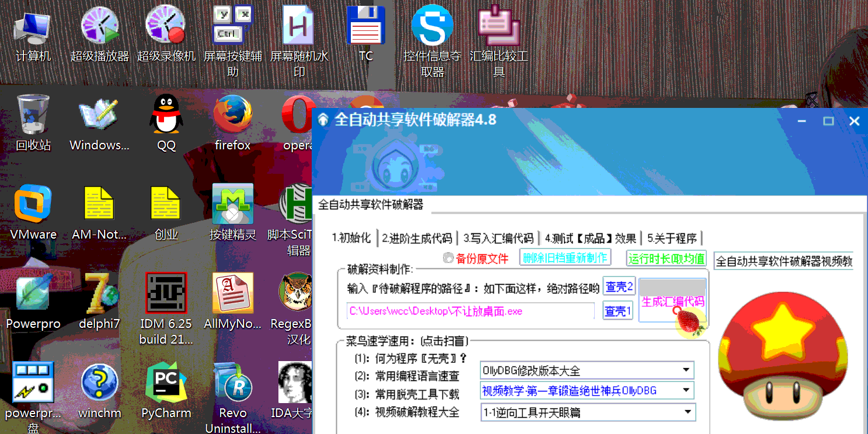Screen dimensions: 868x434
Task: Launch the PyCharm desktop icon
Action: [166, 391]
